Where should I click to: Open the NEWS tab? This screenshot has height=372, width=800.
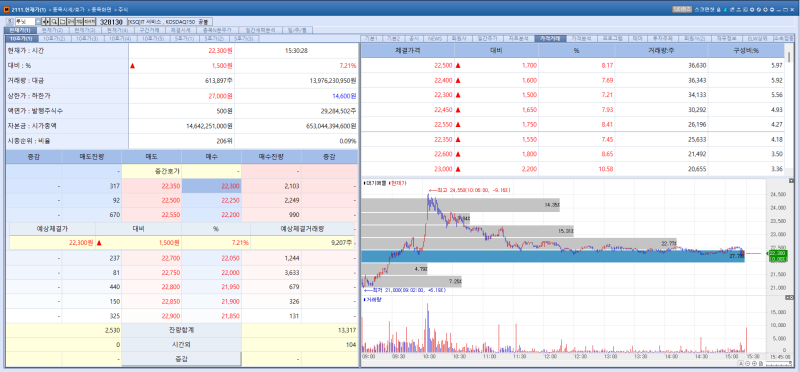(435, 39)
